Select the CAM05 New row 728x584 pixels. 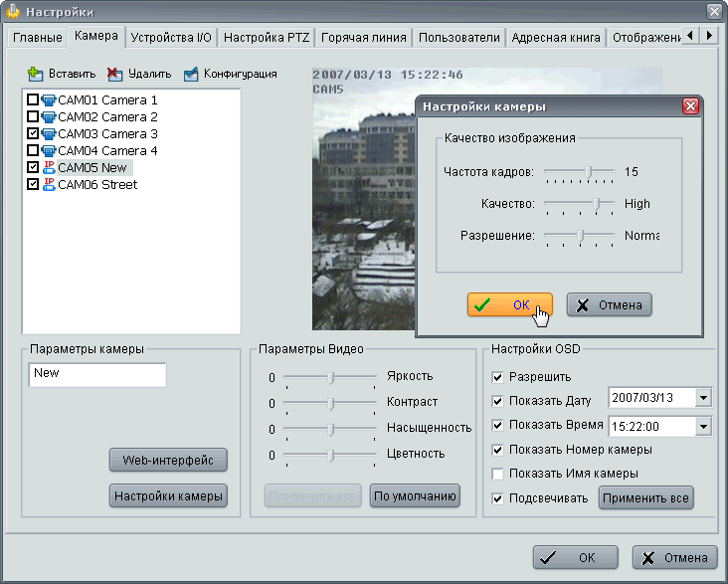[94, 168]
